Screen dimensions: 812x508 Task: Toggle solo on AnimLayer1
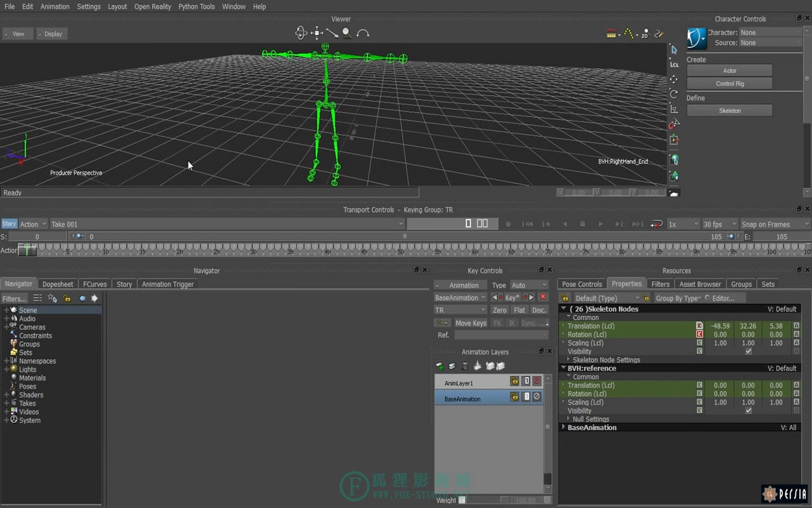(526, 381)
